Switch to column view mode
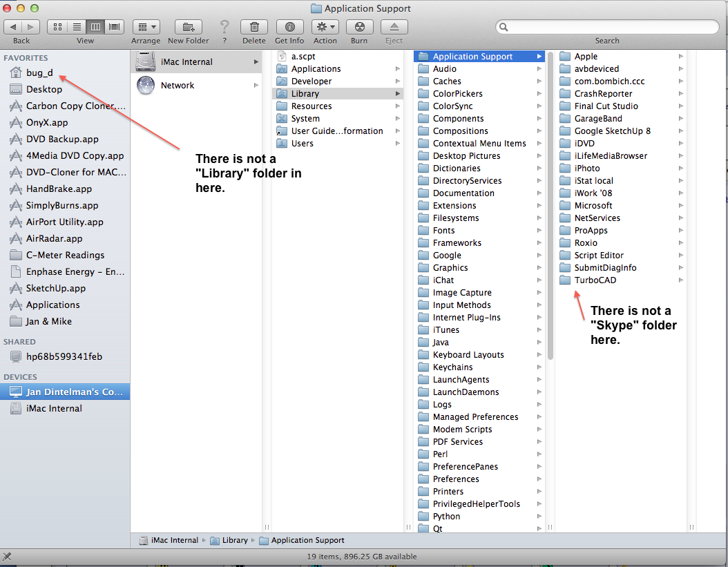This screenshot has height=567, width=728. click(95, 27)
